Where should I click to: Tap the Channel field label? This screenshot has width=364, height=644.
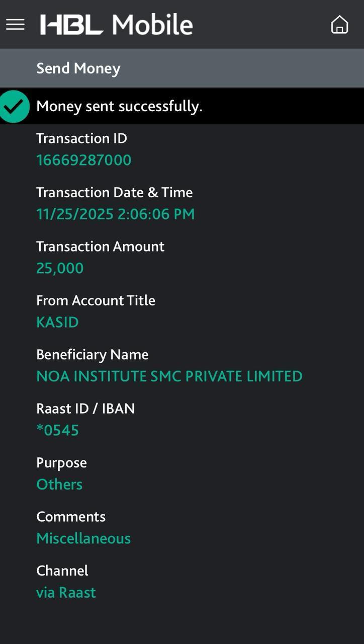(62, 571)
